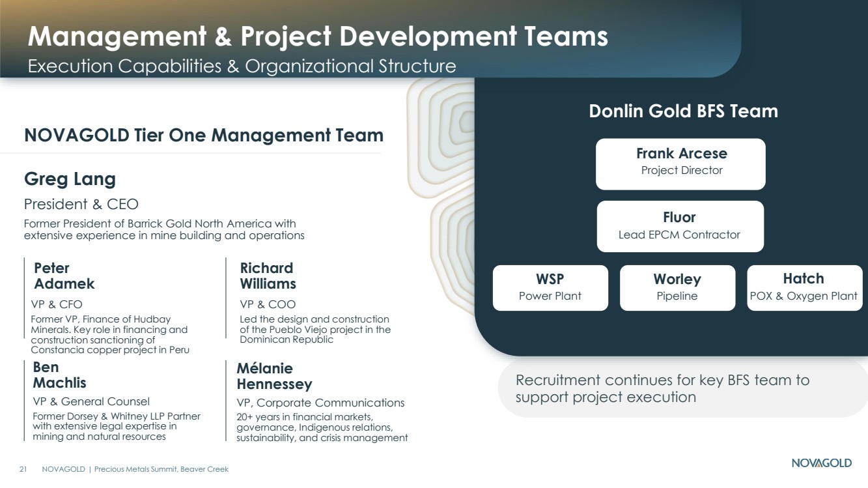Click the "Hatch" company name
Viewport: 868px width, 488px height.
click(x=804, y=278)
